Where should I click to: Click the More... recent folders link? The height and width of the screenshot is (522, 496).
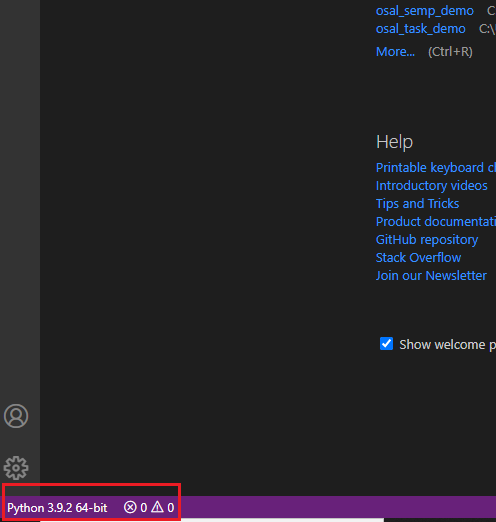pyautogui.click(x=395, y=52)
